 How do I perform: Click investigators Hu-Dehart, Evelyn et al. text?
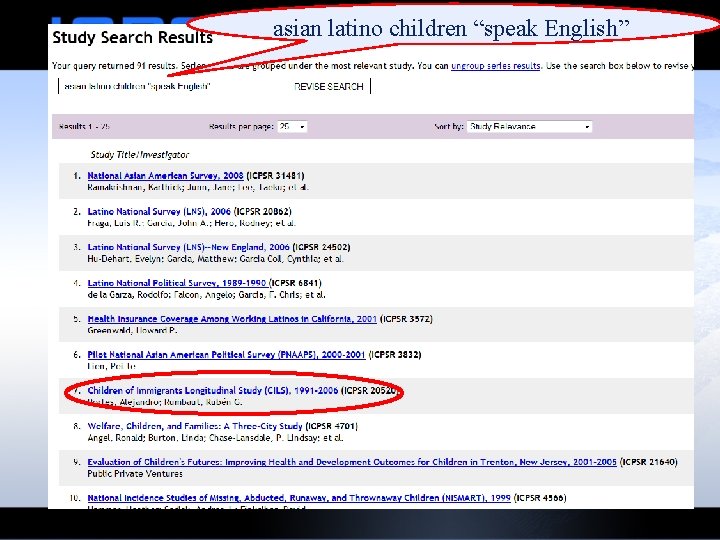click(215, 259)
